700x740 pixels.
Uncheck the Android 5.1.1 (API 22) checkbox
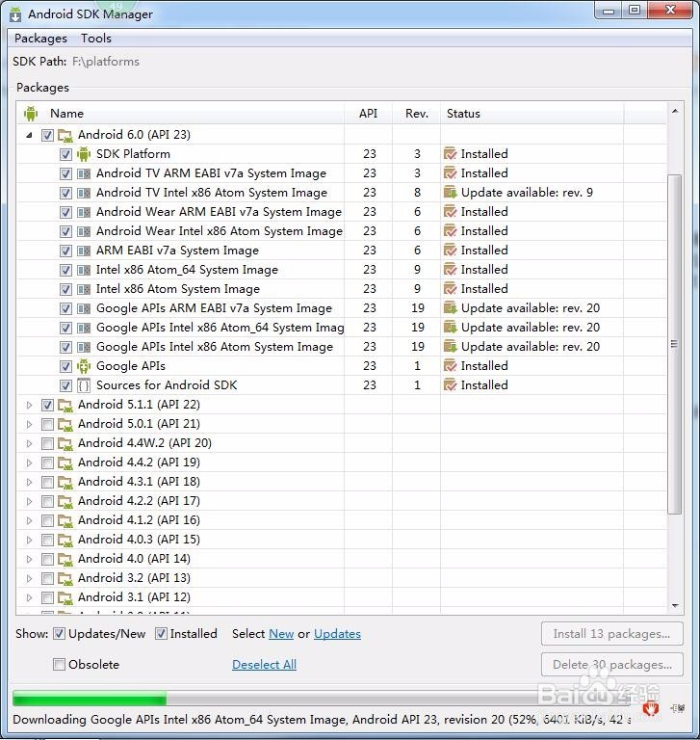[x=47, y=405]
